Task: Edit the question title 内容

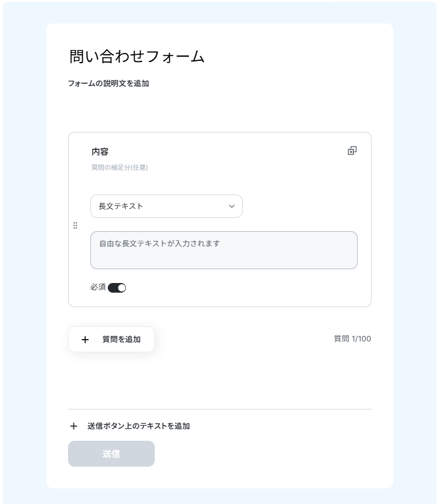Action: [100, 152]
